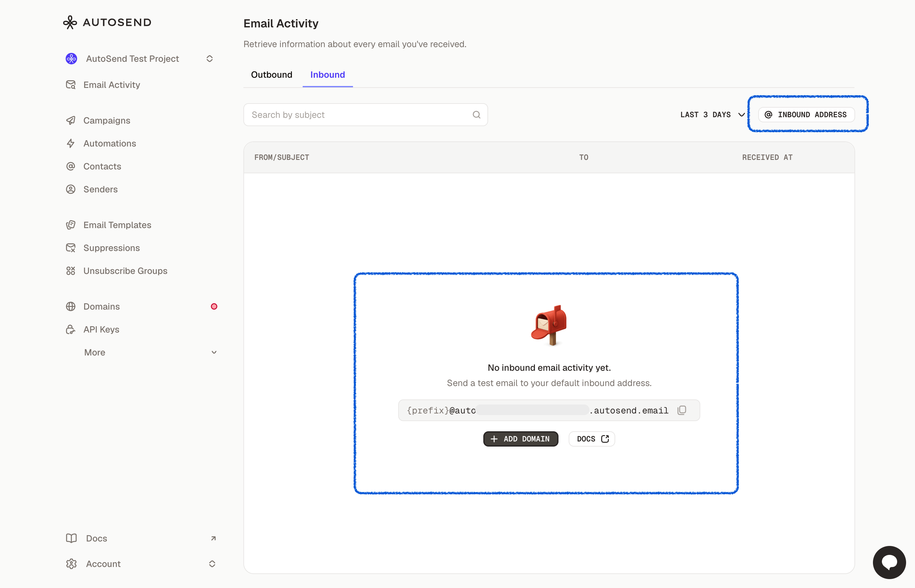
Task: Switch to the Outbound tab
Action: coord(271,75)
